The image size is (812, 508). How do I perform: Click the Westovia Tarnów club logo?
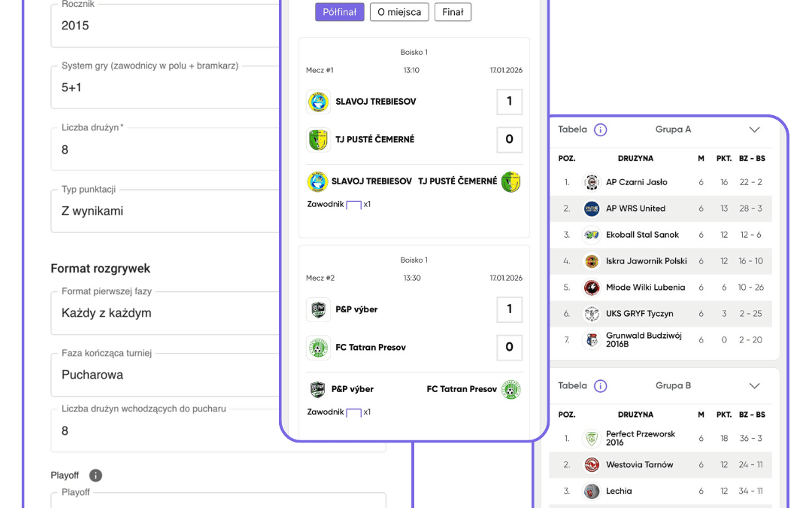592,464
